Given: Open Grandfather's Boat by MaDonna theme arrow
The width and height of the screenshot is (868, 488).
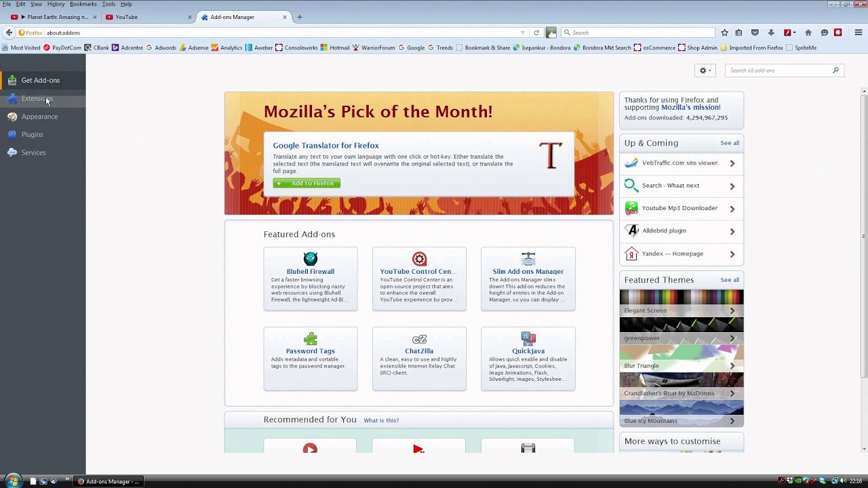Looking at the screenshot, I should tap(732, 393).
